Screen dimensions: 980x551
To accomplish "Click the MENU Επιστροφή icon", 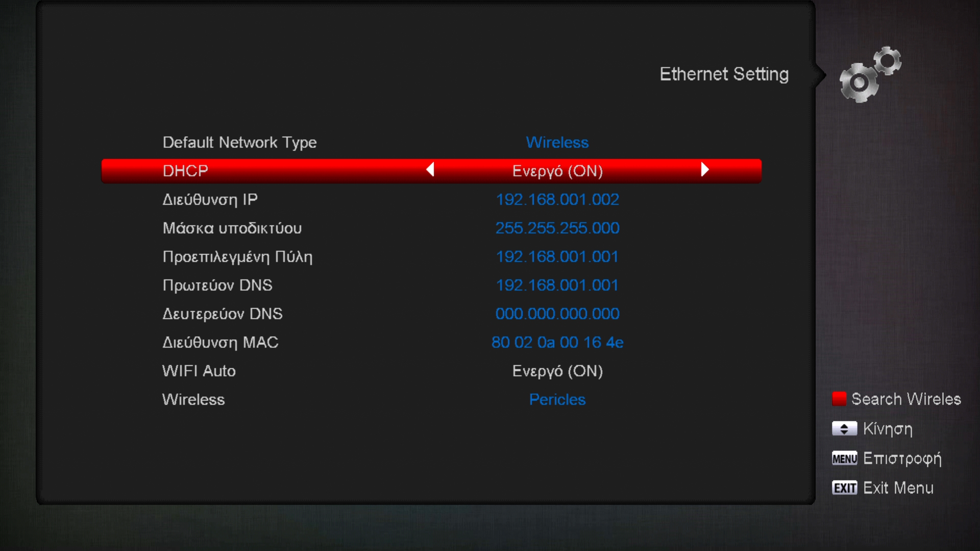I will coord(844,458).
